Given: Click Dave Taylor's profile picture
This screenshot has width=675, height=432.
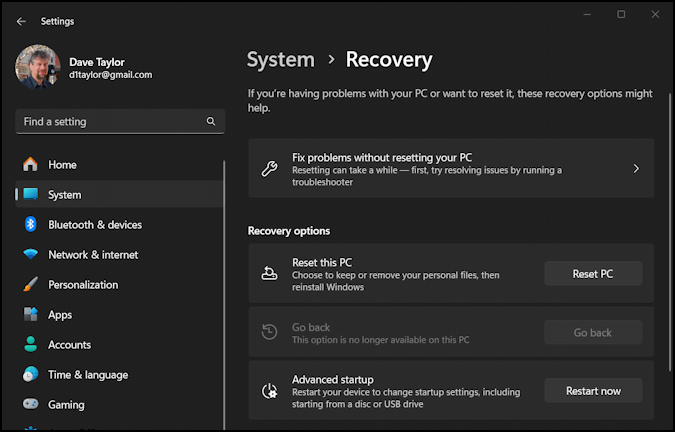Looking at the screenshot, I should pyautogui.click(x=37, y=67).
